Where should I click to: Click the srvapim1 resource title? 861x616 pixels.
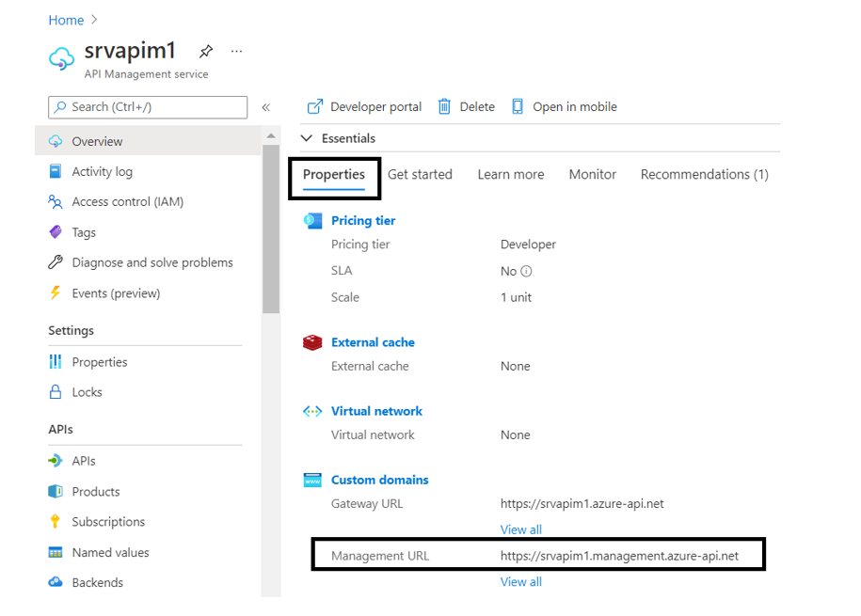(130, 51)
